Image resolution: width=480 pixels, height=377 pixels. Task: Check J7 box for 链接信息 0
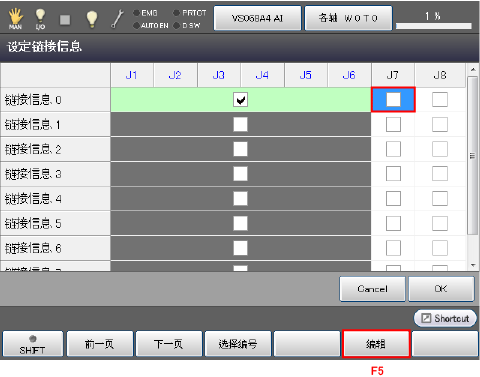[x=393, y=99]
